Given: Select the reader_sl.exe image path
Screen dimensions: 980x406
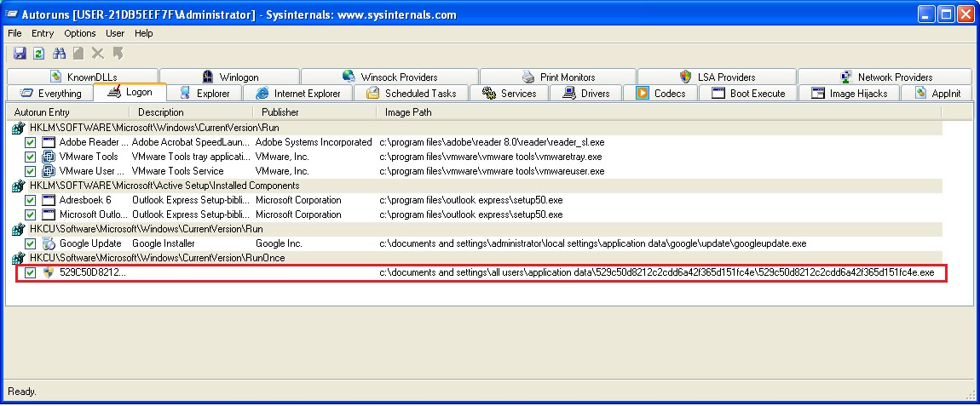Looking at the screenshot, I should (492, 142).
